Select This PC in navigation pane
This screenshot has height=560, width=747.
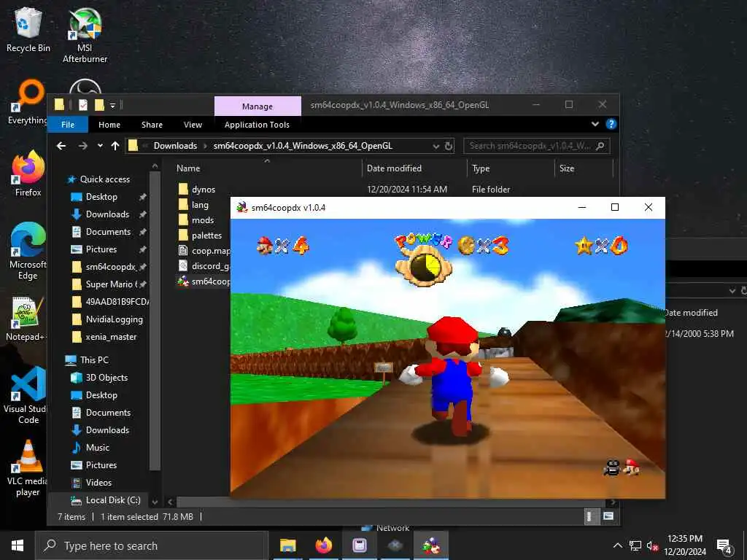[x=94, y=360]
